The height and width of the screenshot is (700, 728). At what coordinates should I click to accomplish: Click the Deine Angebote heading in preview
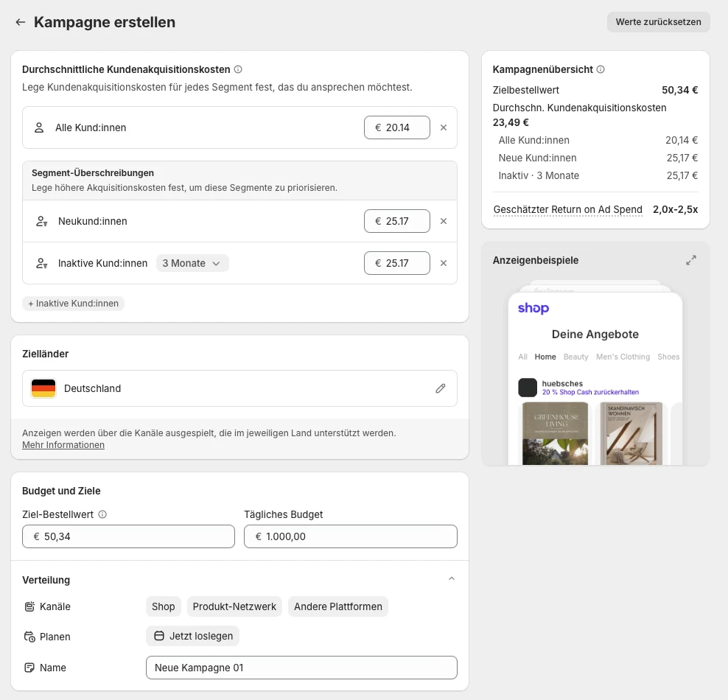[x=595, y=335]
